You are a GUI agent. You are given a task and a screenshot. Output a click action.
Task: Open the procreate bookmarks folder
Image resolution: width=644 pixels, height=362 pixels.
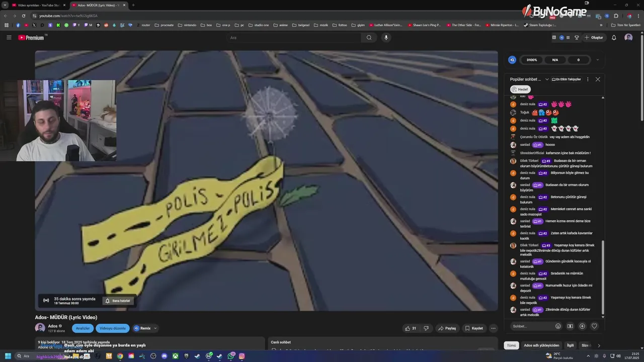click(164, 25)
